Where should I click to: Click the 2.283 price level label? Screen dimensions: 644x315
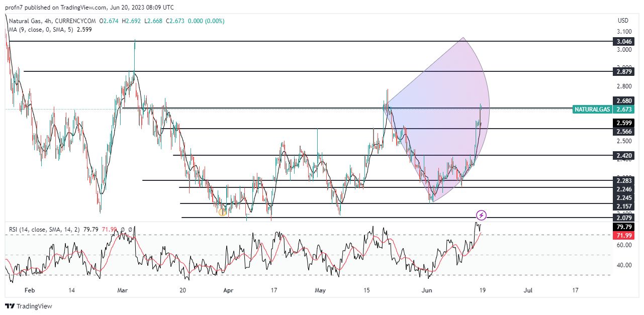click(x=624, y=180)
